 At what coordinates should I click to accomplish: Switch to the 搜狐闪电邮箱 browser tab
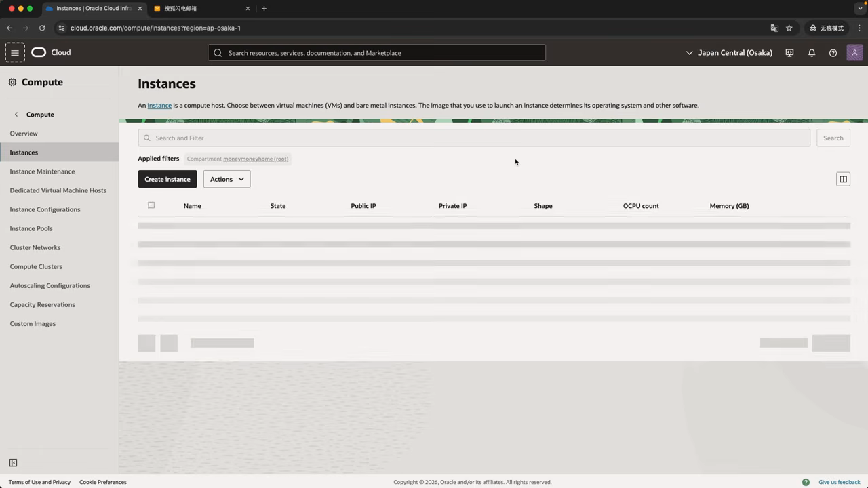202,9
